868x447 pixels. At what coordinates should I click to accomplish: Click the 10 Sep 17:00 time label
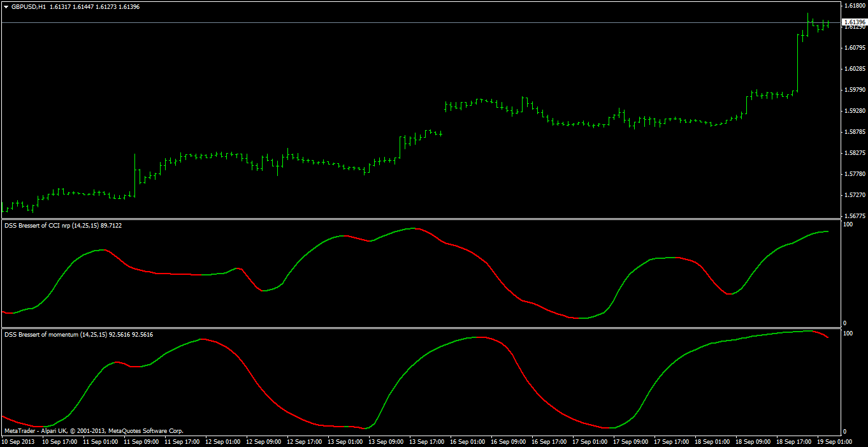tap(59, 441)
